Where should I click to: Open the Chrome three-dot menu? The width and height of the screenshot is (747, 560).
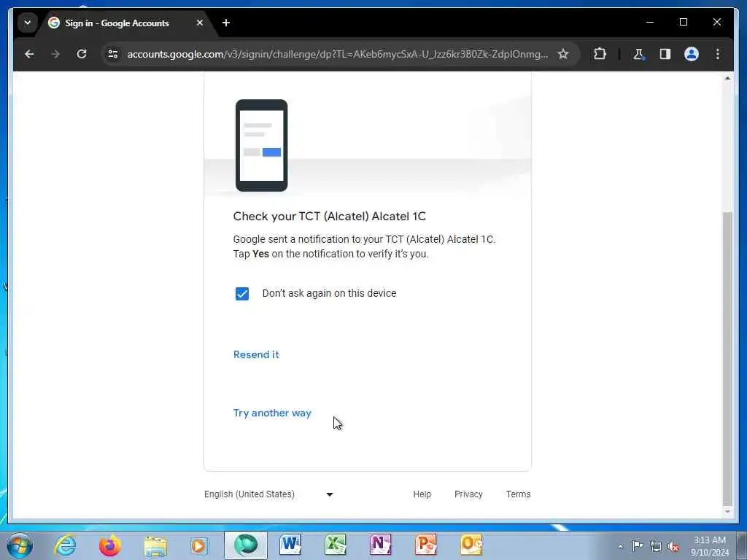718,54
